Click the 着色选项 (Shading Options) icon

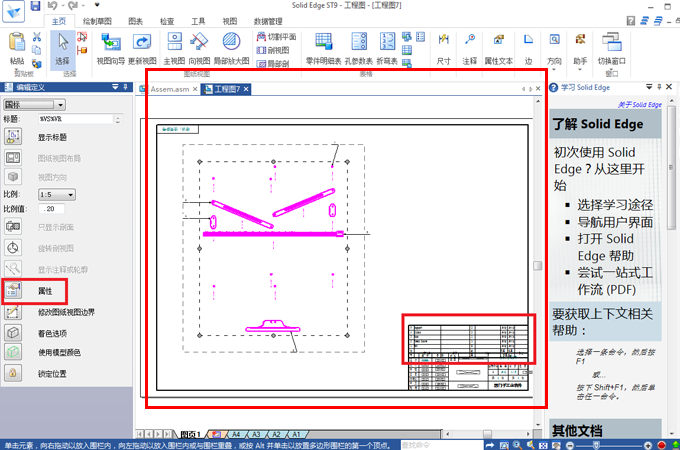[15, 333]
